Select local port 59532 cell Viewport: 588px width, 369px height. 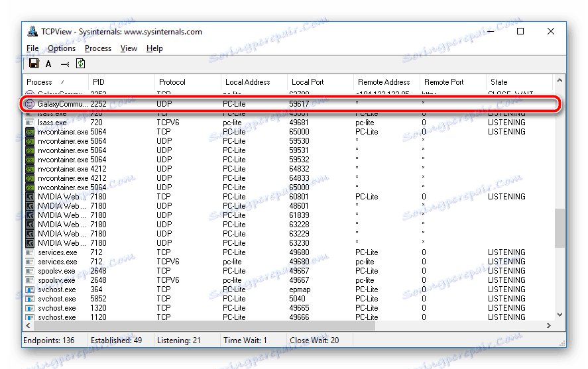[x=299, y=160]
